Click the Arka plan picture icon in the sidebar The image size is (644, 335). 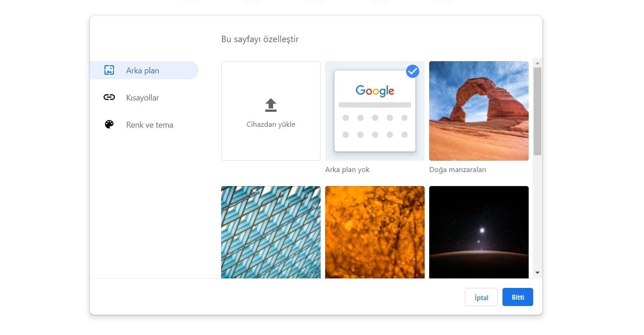pyautogui.click(x=109, y=70)
